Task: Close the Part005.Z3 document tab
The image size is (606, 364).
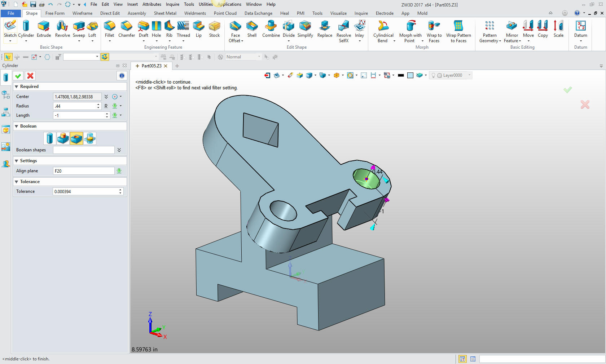Action: tap(166, 66)
